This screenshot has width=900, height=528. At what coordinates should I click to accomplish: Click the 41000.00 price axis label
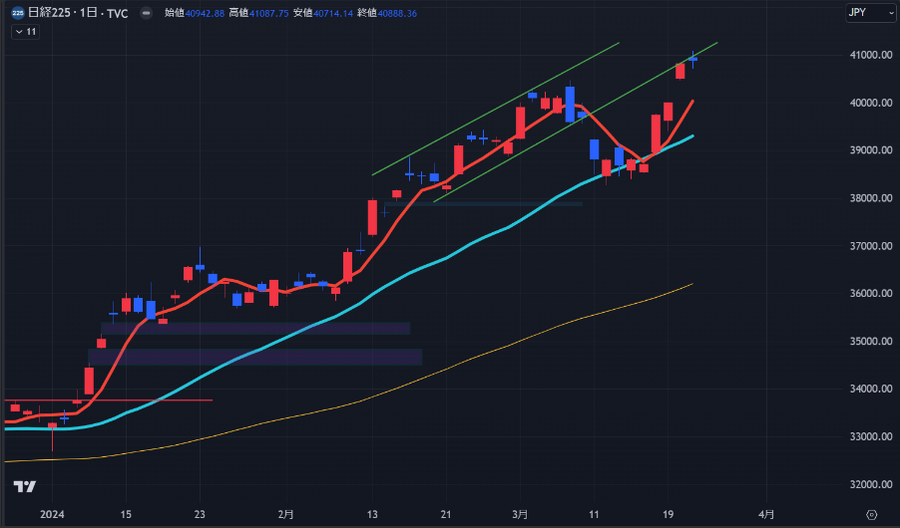pos(864,55)
